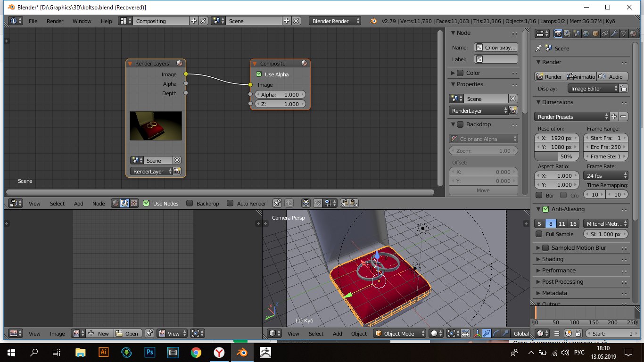Toggle the Use Nodes checkbox
644x362 pixels.
click(146, 203)
